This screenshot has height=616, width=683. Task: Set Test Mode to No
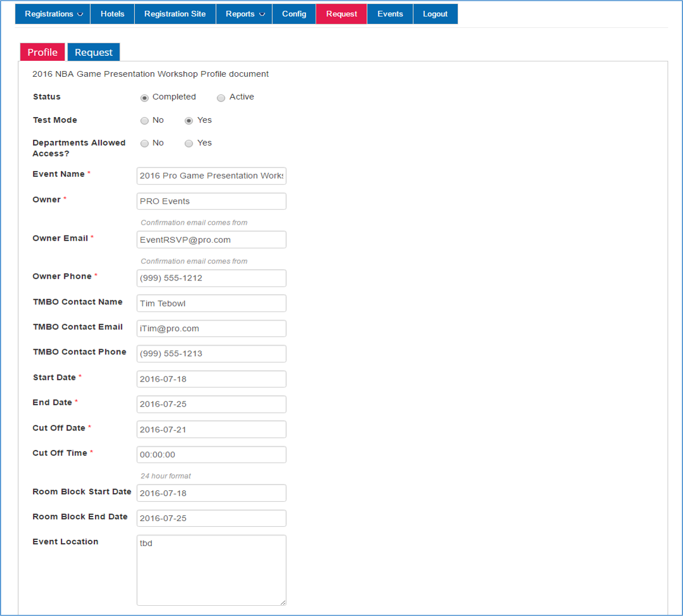pos(144,121)
